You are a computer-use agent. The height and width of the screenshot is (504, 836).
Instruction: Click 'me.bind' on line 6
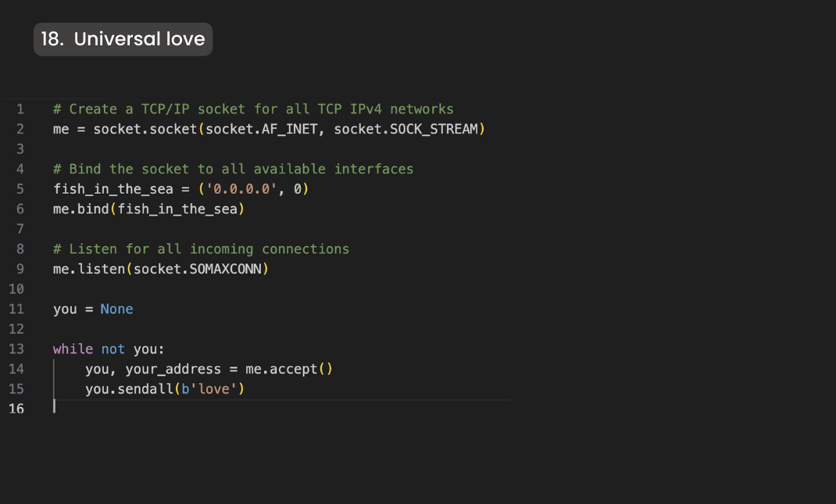pyautogui.click(x=81, y=209)
